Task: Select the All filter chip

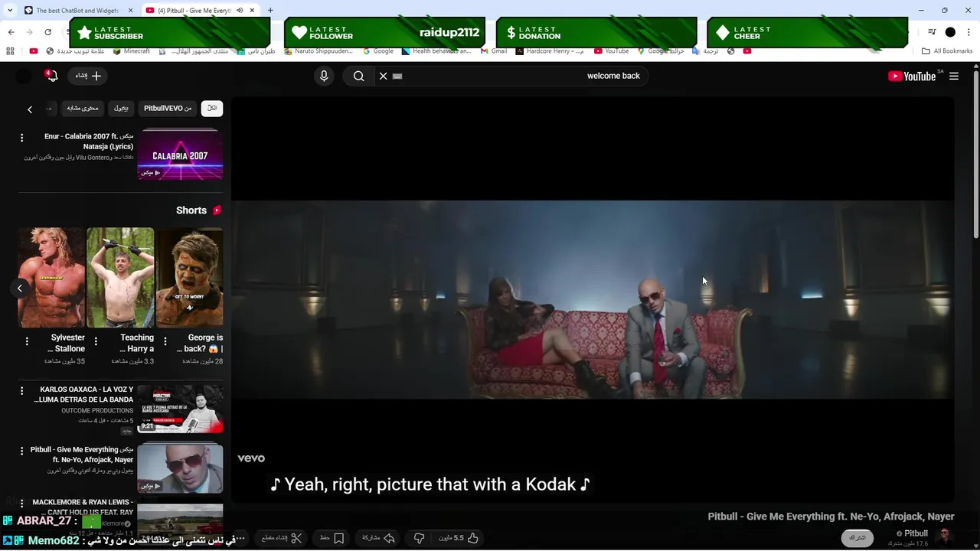Action: [212, 109]
